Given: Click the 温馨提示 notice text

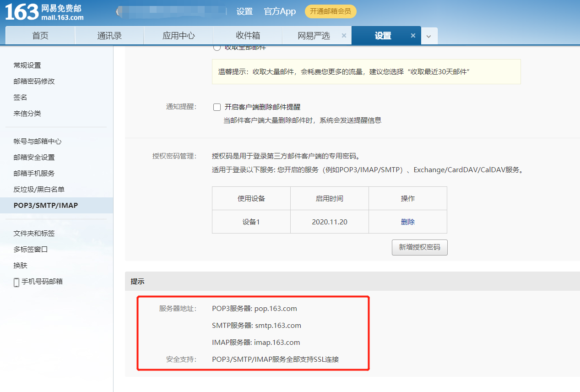Looking at the screenshot, I should point(344,72).
